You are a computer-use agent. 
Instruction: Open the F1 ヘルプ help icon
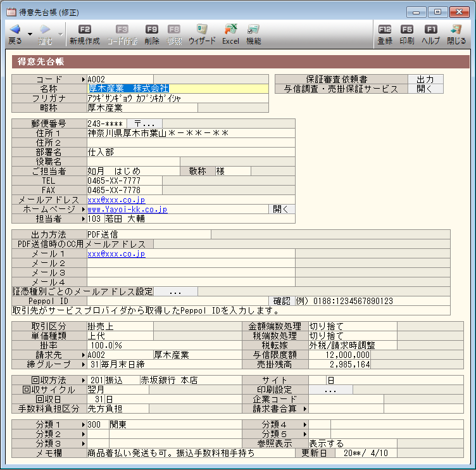(x=431, y=29)
